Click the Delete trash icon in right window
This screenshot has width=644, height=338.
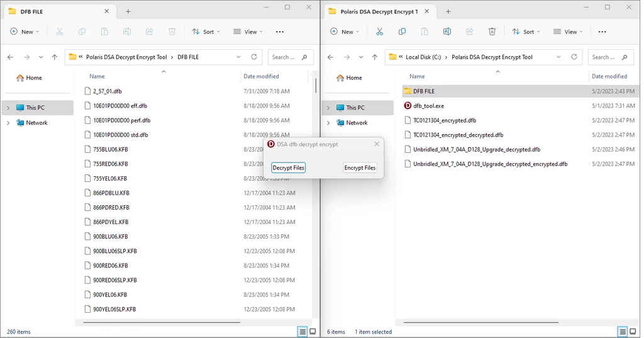click(492, 31)
